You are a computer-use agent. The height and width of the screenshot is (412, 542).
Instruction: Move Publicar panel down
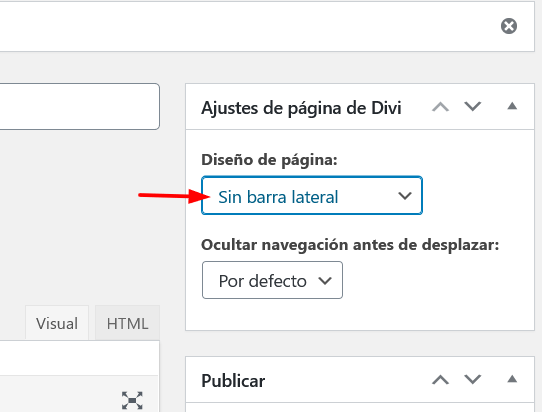473,380
